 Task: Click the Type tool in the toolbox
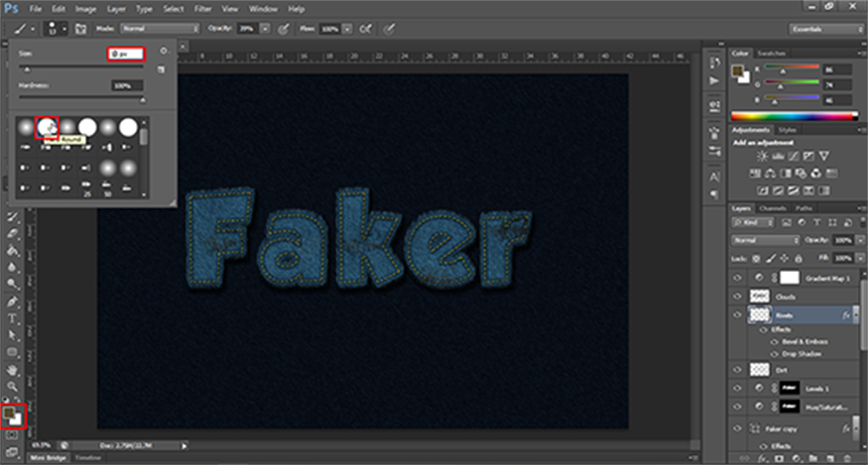click(13, 318)
